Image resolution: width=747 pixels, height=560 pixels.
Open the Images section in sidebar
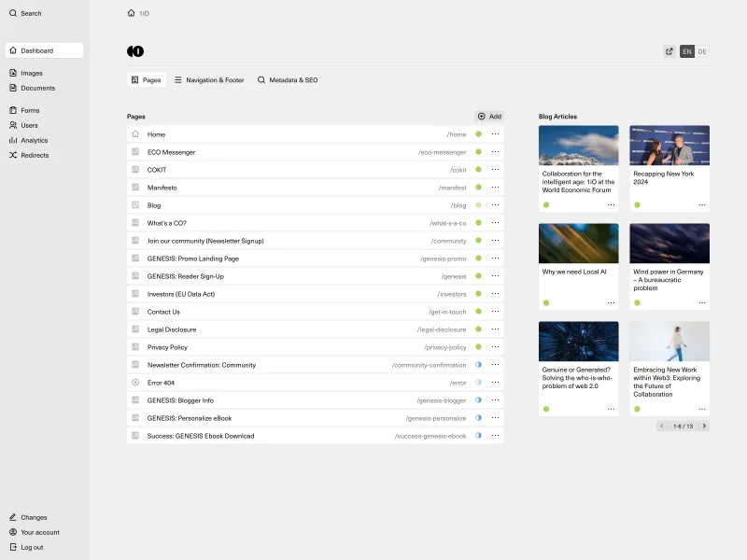point(31,73)
